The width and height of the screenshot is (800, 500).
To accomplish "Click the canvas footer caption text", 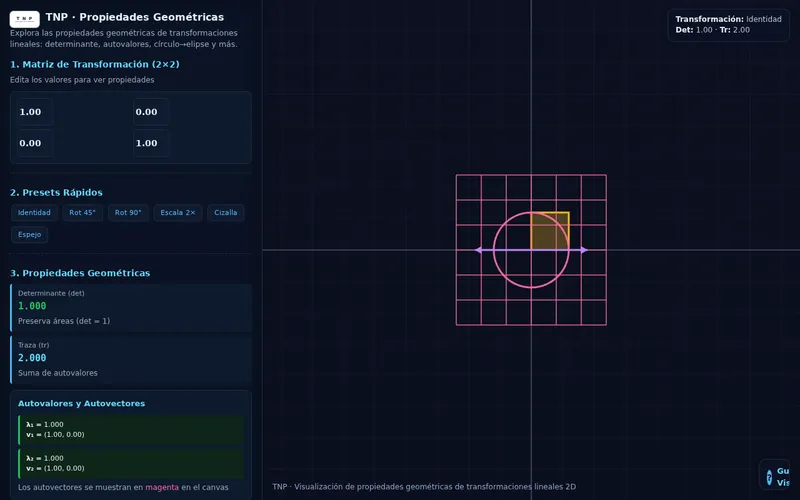I will pyautogui.click(x=424, y=487).
